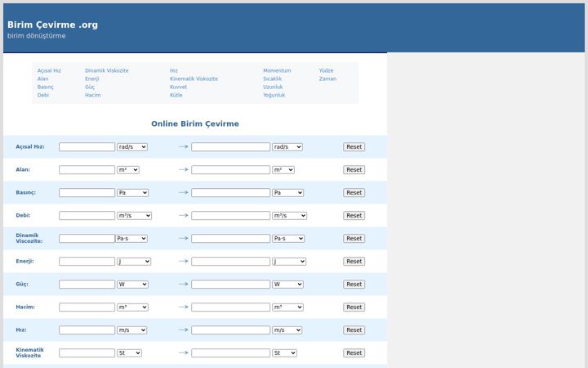
Task: Go to the Kütle link
Action: [x=176, y=96]
